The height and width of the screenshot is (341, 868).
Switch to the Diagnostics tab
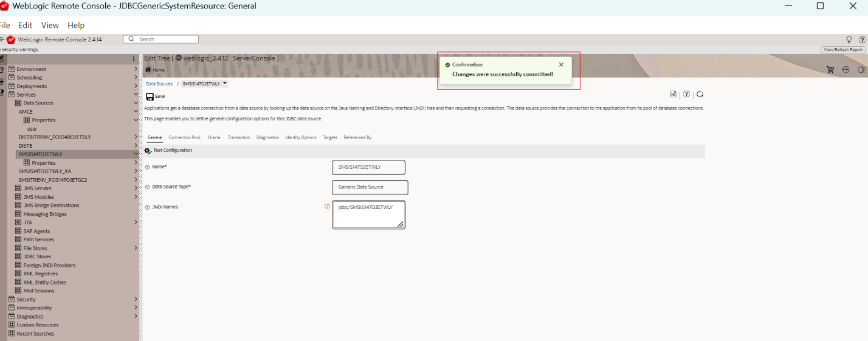tap(267, 137)
